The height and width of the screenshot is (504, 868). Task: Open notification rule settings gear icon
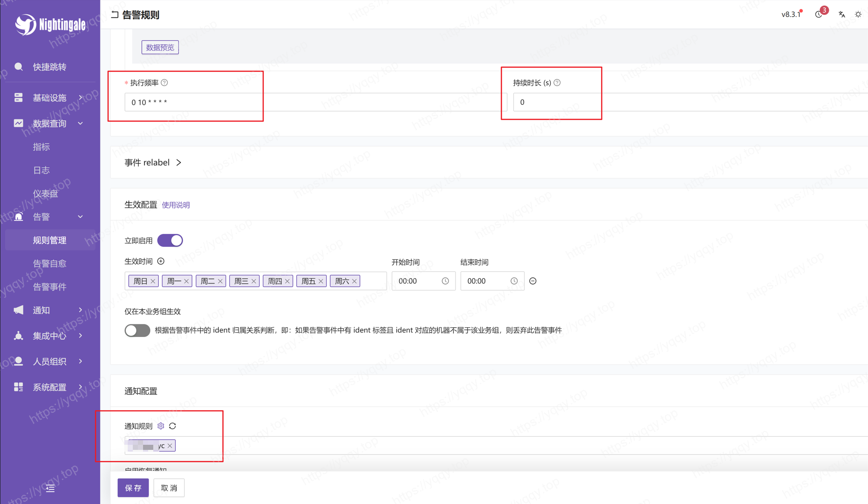click(160, 426)
